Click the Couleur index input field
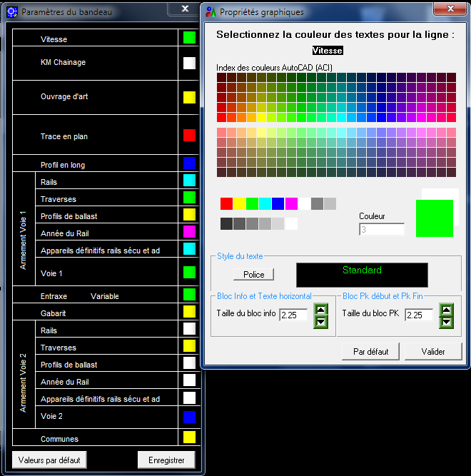 [x=382, y=230]
